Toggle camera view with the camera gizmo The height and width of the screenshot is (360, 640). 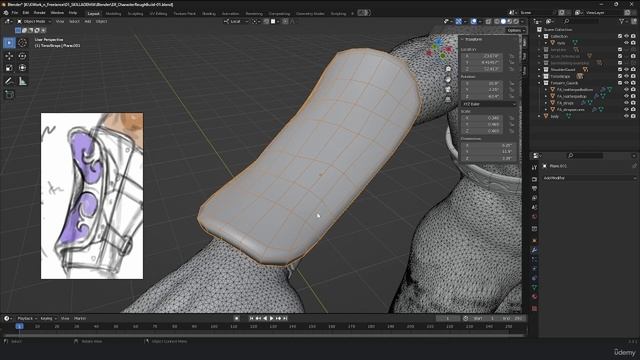448,89
